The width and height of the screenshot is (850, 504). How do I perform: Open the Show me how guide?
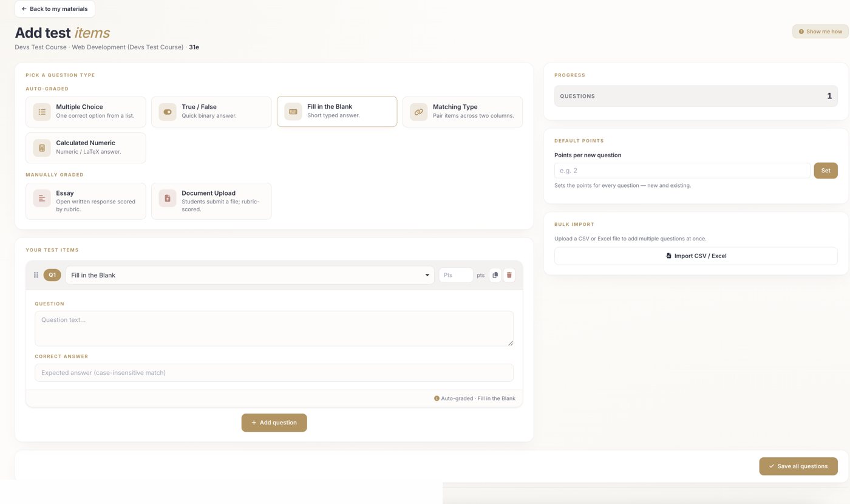(x=820, y=32)
